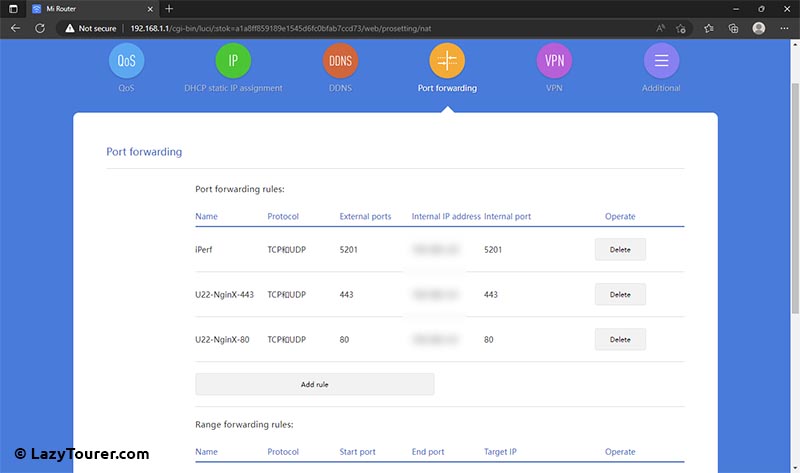Refresh the page with reload icon
The width and height of the screenshot is (800, 473).
[41, 29]
